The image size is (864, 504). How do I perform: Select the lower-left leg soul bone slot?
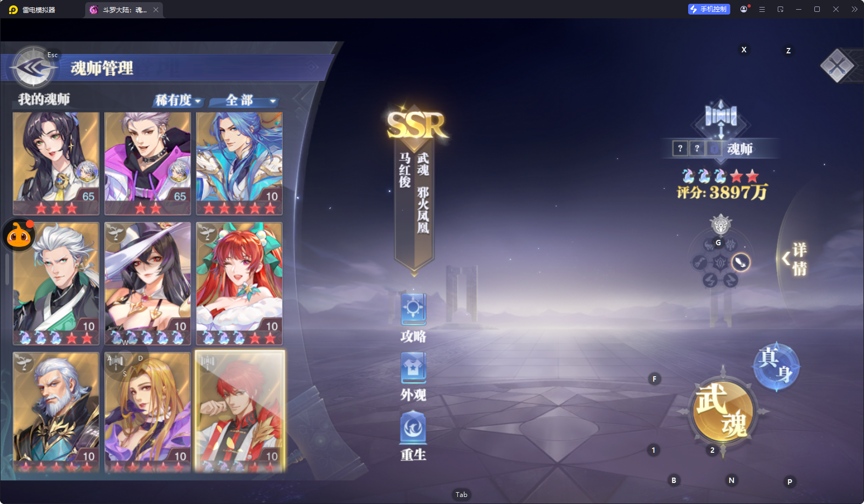[x=710, y=280]
